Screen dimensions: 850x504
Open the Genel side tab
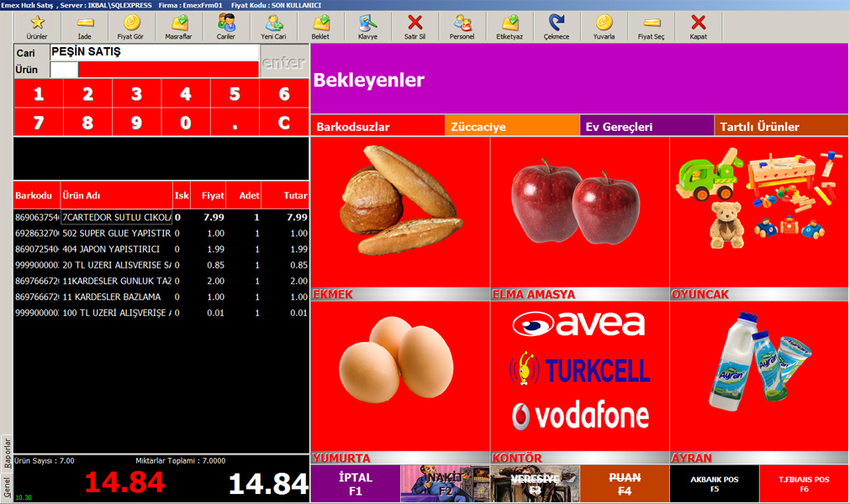pyautogui.click(x=7, y=487)
